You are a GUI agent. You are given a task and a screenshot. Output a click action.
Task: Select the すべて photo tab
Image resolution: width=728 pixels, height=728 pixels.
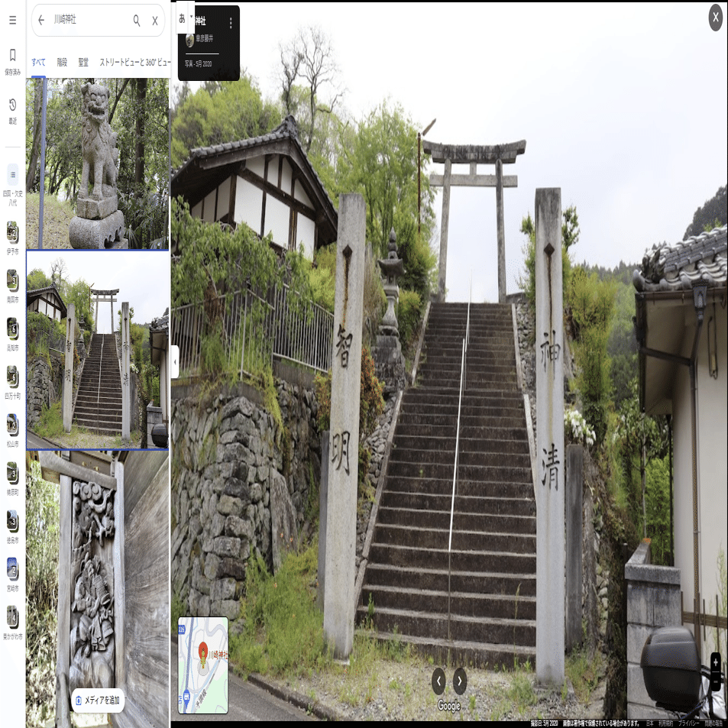(38, 62)
